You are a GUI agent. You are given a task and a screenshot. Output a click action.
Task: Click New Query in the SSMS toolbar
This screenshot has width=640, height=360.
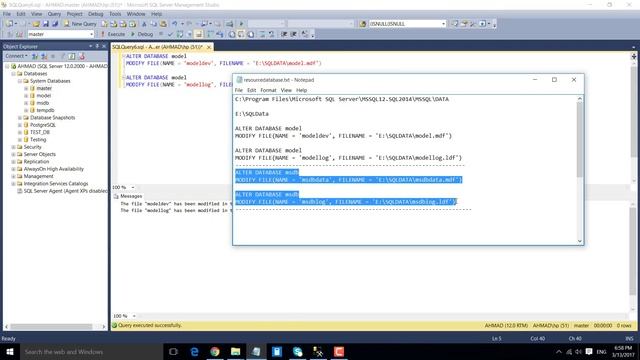tap(80, 24)
